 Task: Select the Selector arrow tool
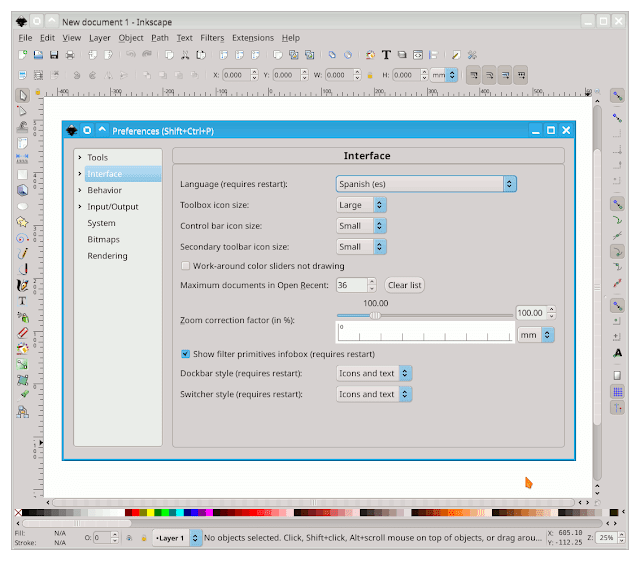(22, 96)
